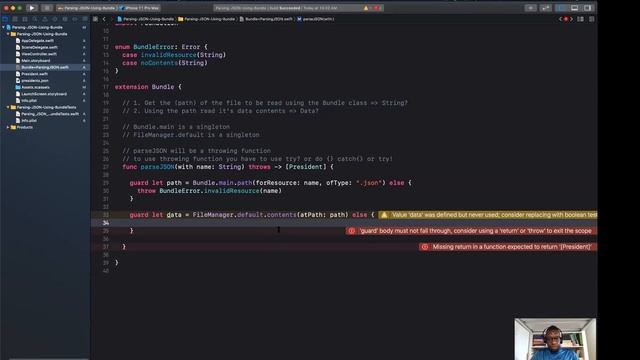The height and width of the screenshot is (360, 640).
Task: Show the Test navigator
Action: tap(55, 19)
